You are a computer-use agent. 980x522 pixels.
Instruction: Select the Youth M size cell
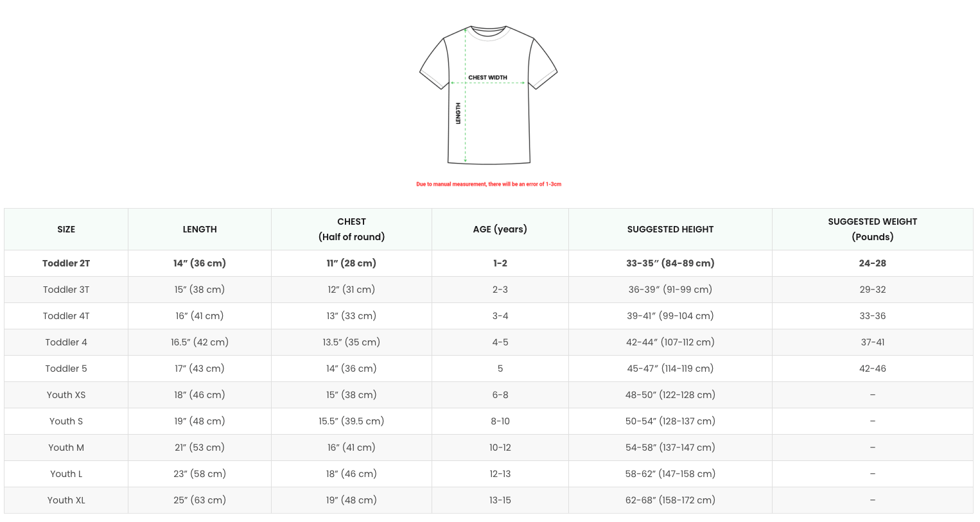coord(66,448)
